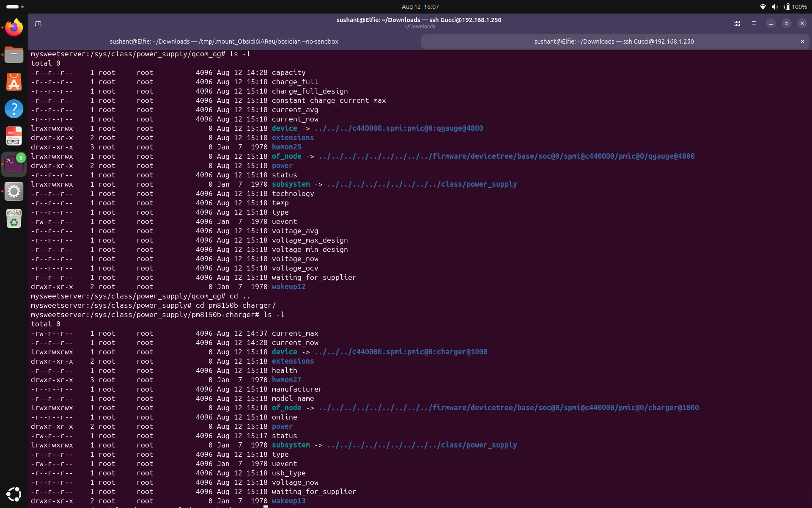The image size is (812, 508).
Task: Open the terminal hamburger menu
Action: [x=754, y=24]
